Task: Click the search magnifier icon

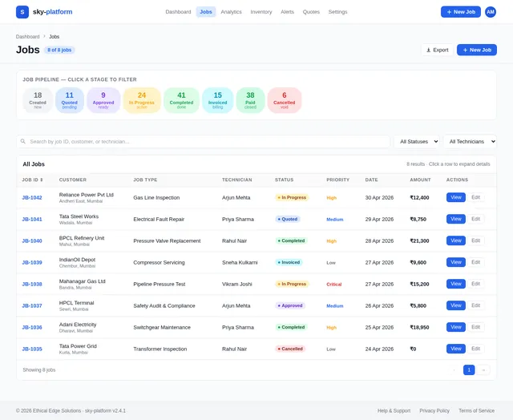Action: [23, 141]
